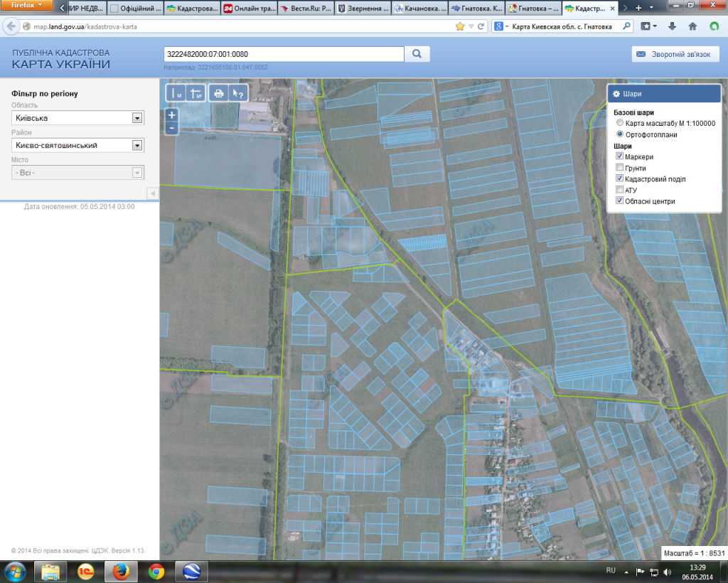Click the cadastral number search field
Image resolution: width=728 pixels, height=583 pixels.
coord(283,54)
